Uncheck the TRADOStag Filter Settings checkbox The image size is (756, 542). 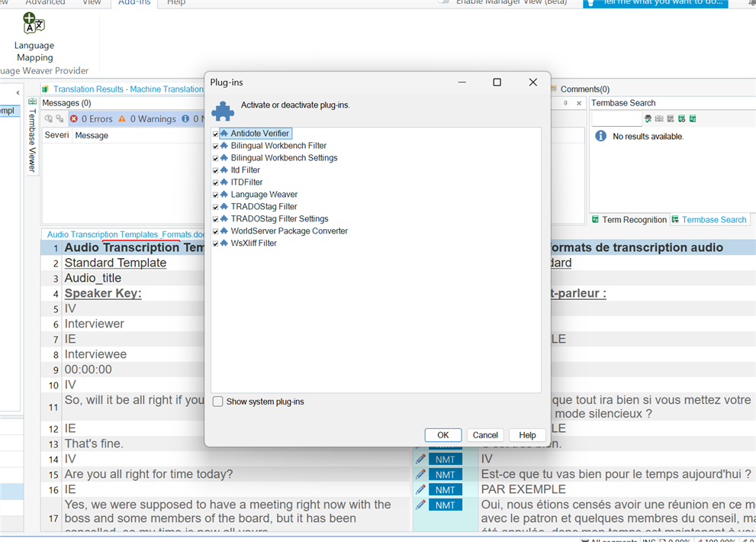216,219
